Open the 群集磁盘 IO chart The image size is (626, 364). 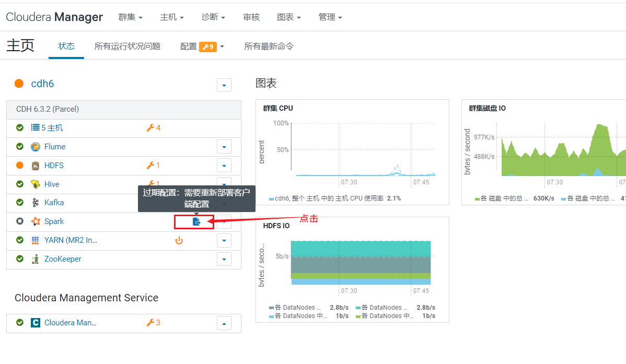click(544, 152)
